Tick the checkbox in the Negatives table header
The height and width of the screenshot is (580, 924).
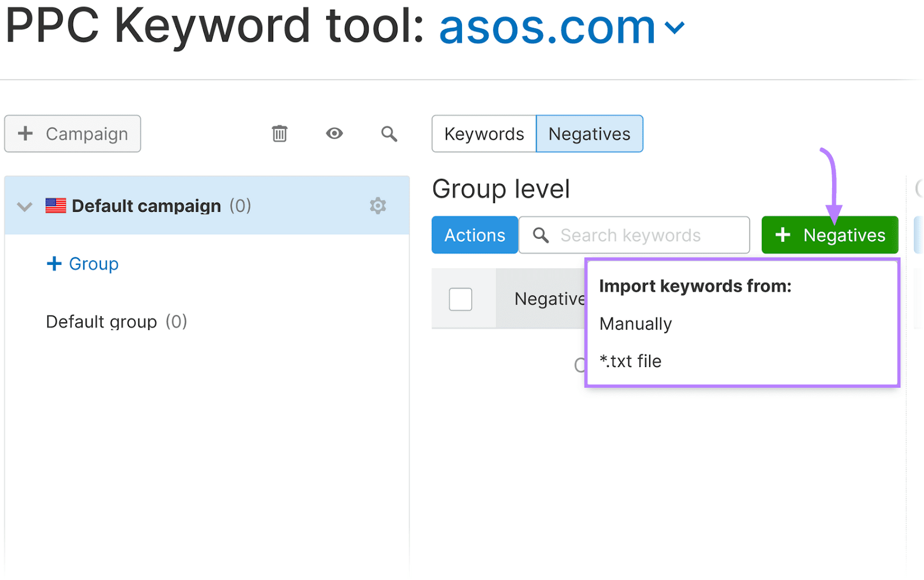point(460,299)
